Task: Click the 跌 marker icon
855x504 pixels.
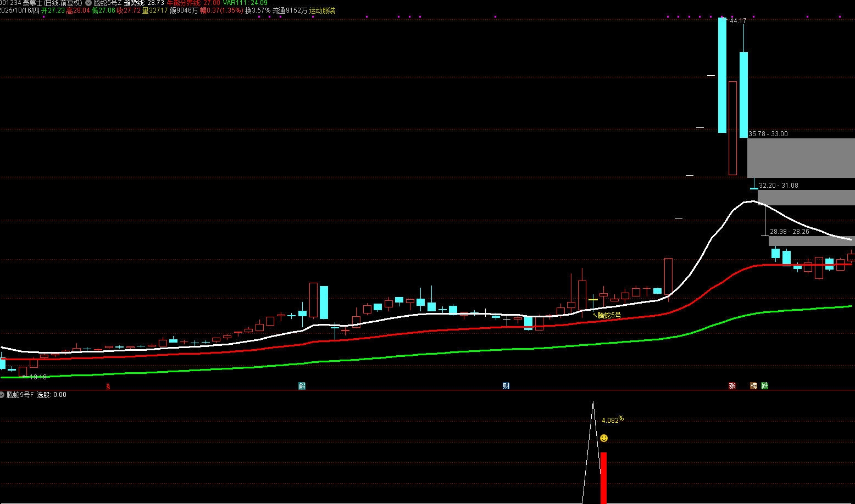Action: (x=764, y=386)
